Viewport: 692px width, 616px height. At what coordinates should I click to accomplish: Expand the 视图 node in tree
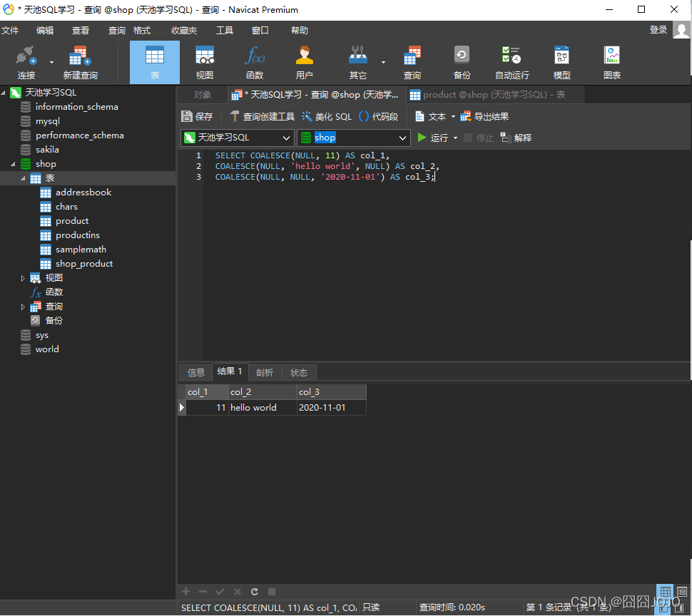click(23, 278)
